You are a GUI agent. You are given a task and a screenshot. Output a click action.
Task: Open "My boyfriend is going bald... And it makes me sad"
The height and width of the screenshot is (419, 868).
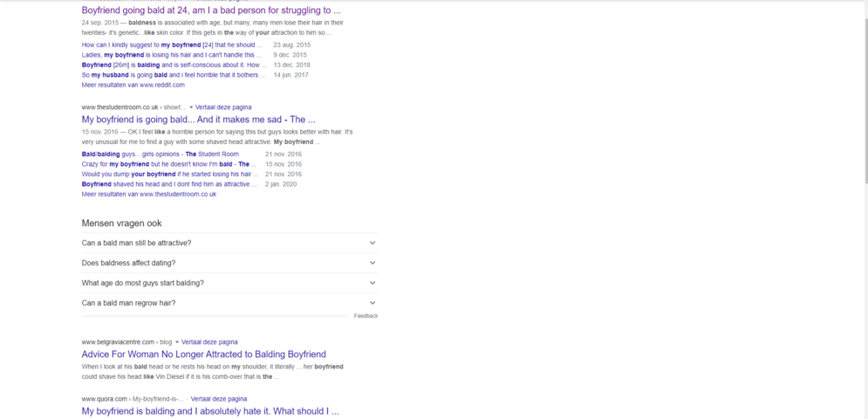click(198, 120)
